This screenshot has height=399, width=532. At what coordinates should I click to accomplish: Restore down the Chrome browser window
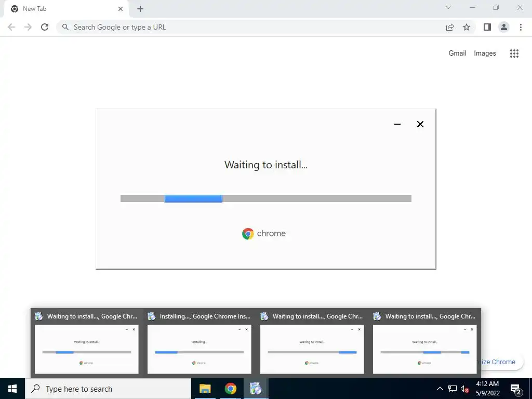click(x=496, y=7)
